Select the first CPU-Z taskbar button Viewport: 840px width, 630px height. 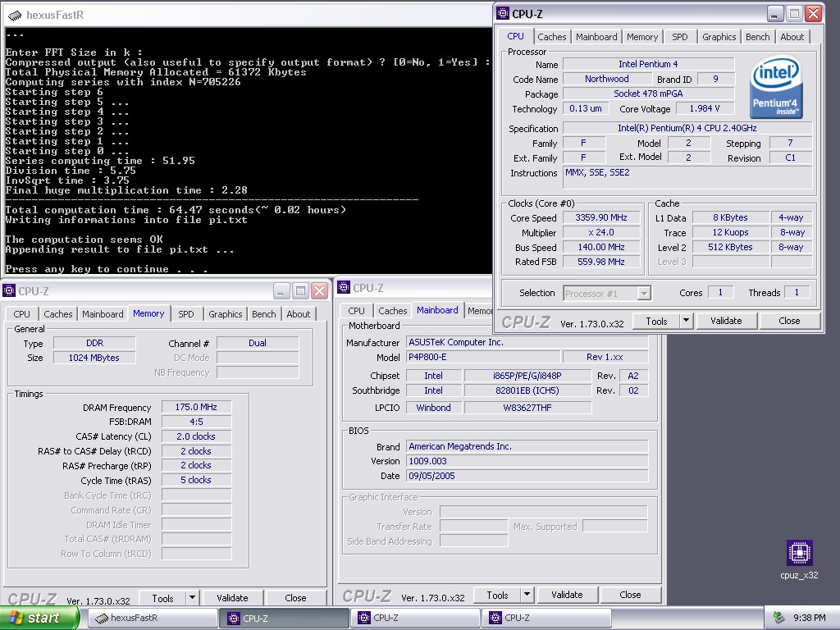point(284,618)
